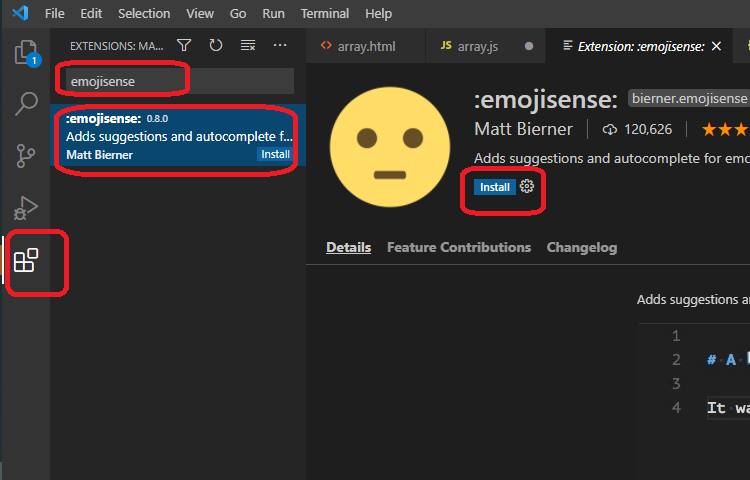The width and height of the screenshot is (750, 480).
Task: Open the manage gear next to Install
Action: click(527, 186)
